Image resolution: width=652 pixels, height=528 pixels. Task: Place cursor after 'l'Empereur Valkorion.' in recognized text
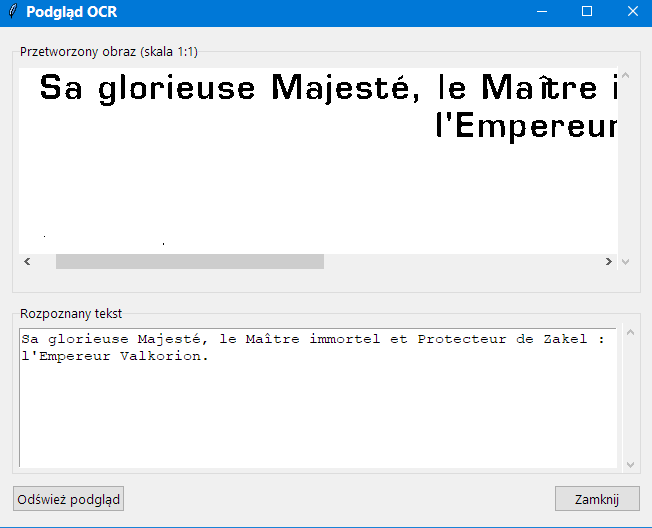(x=209, y=356)
